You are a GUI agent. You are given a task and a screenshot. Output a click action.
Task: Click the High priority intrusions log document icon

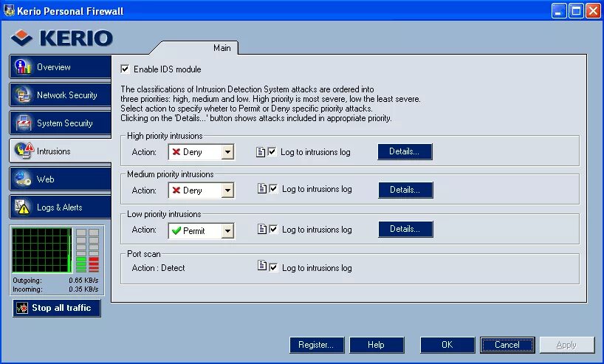[x=261, y=152]
